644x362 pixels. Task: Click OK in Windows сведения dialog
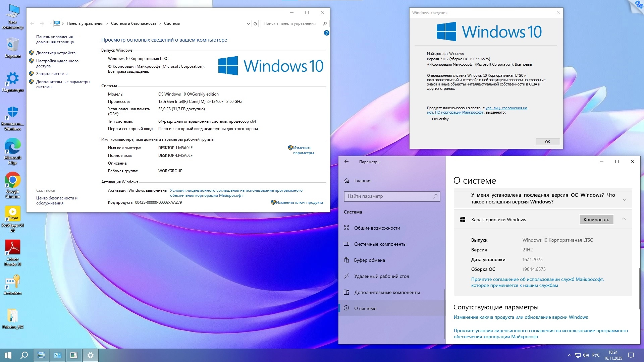[x=547, y=142]
